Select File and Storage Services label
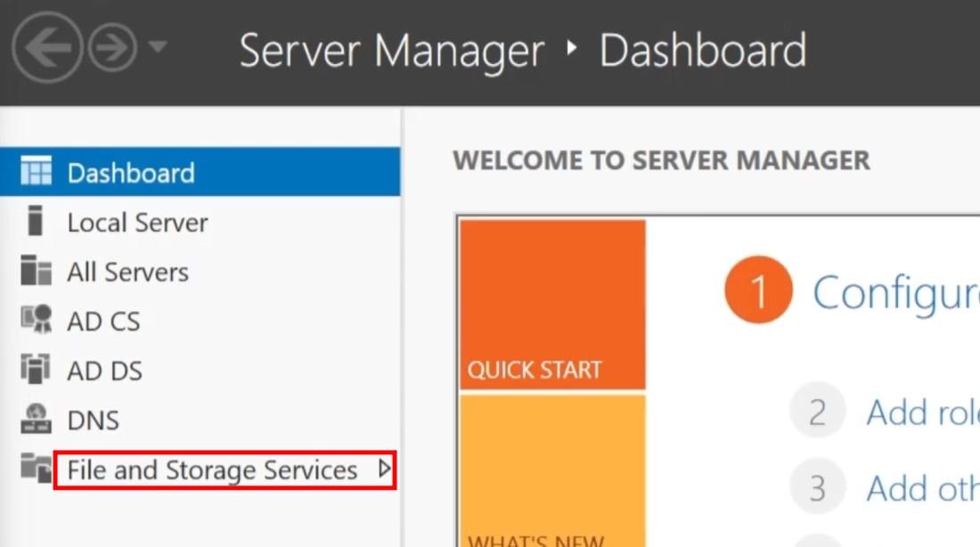Viewport: 980px width, 547px height. 212,469
